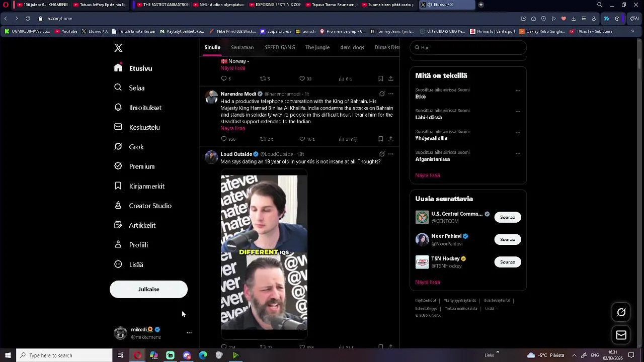Open Keskustelu messages in sidebar

pyautogui.click(x=137, y=127)
